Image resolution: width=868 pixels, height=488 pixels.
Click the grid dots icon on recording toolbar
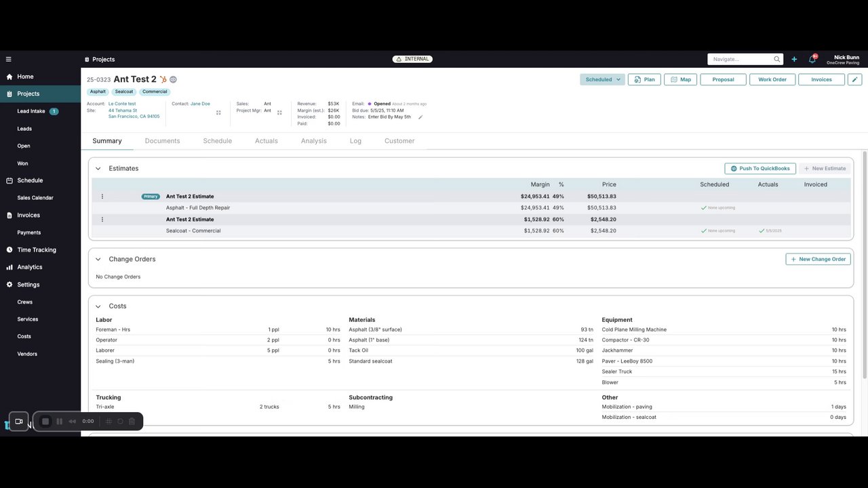point(108,422)
